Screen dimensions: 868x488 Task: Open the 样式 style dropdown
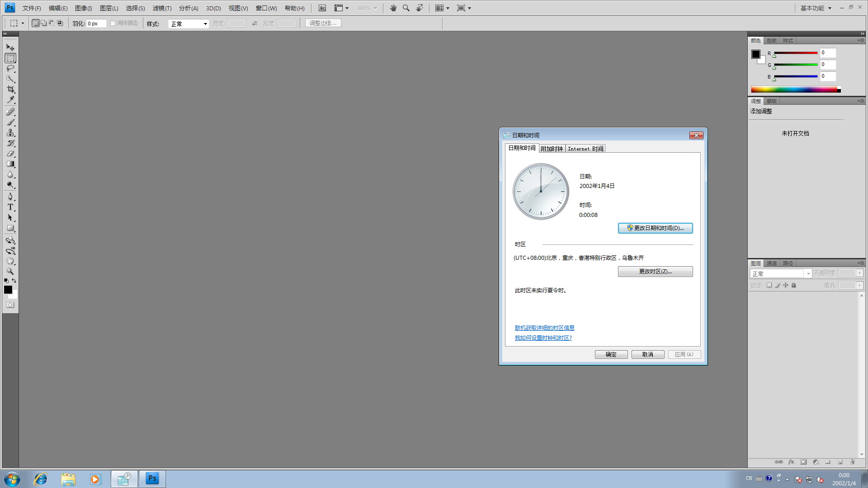coord(188,24)
